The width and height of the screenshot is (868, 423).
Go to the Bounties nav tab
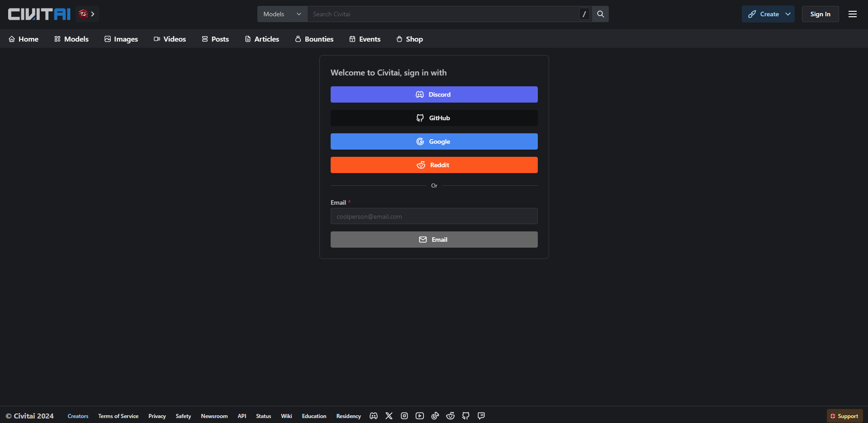(x=314, y=39)
